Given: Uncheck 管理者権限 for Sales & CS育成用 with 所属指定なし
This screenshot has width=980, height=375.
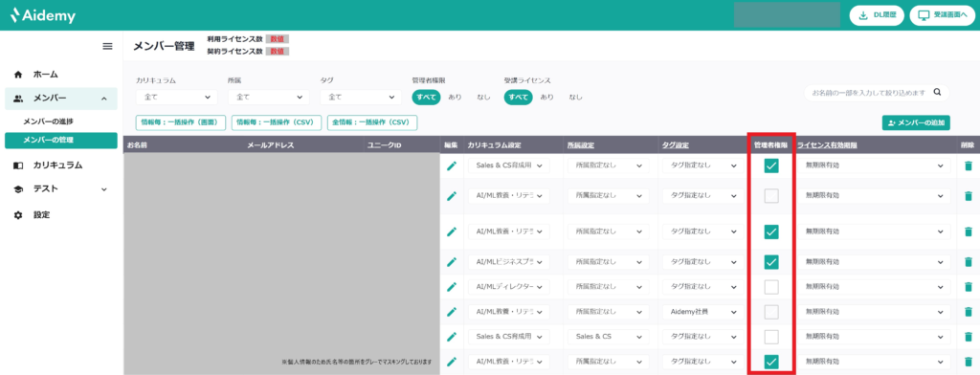Looking at the screenshot, I should tap(771, 165).
